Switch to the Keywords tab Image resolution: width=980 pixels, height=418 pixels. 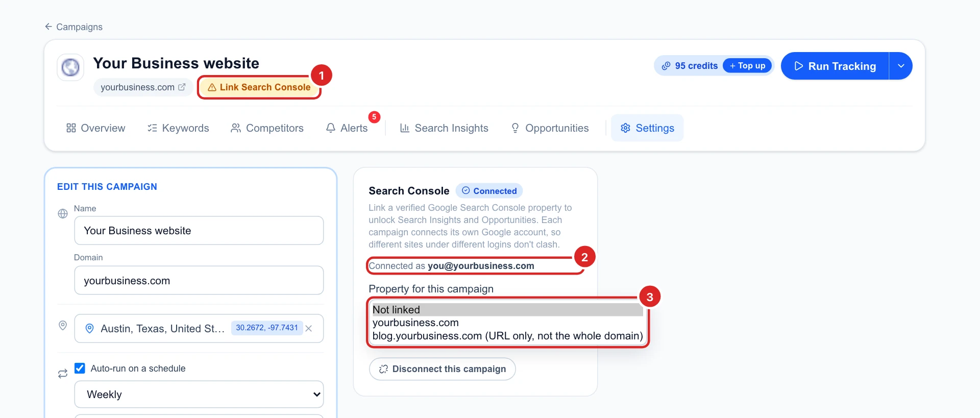point(178,128)
